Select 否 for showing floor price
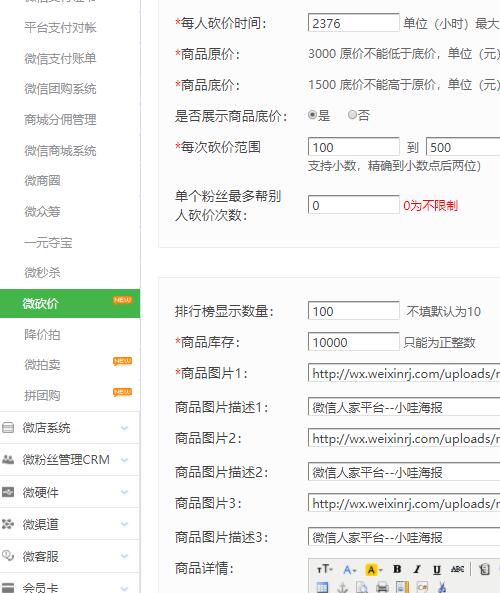Screen dimensions: 500x593 coord(352,115)
